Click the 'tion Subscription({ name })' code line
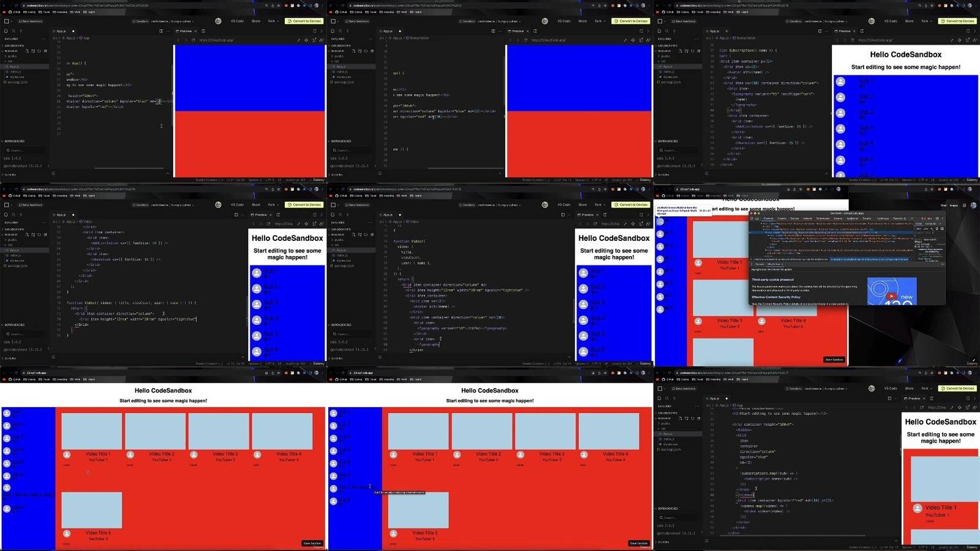 pos(748,50)
